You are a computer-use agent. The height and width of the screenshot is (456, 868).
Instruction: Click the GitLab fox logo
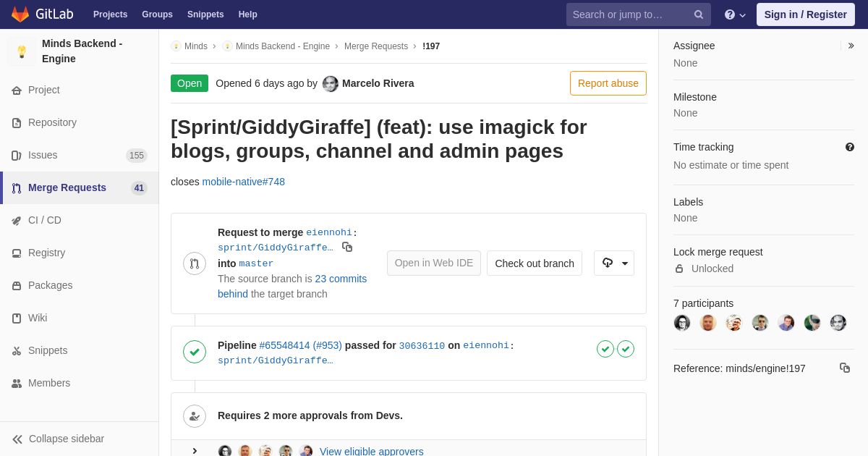pyautogui.click(x=20, y=14)
